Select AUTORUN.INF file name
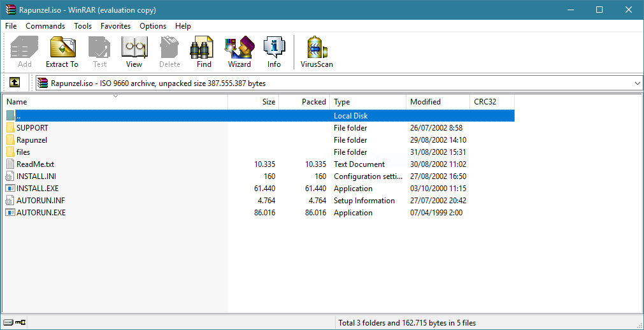The image size is (644, 330). pos(41,201)
